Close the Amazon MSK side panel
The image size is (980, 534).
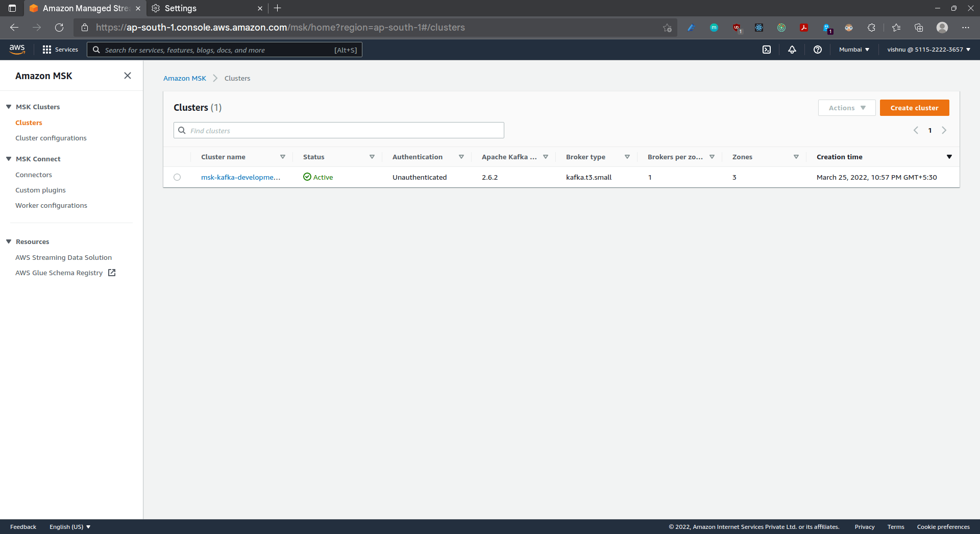(x=128, y=76)
